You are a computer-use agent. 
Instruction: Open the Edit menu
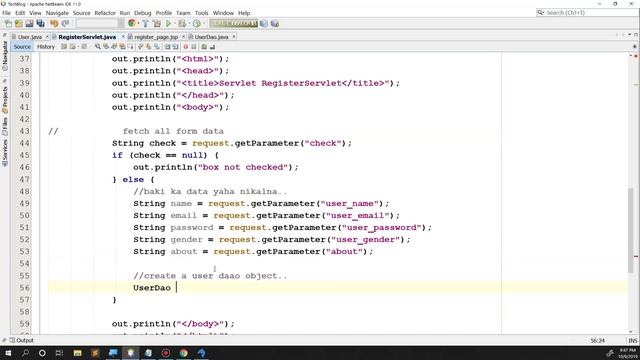point(20,13)
